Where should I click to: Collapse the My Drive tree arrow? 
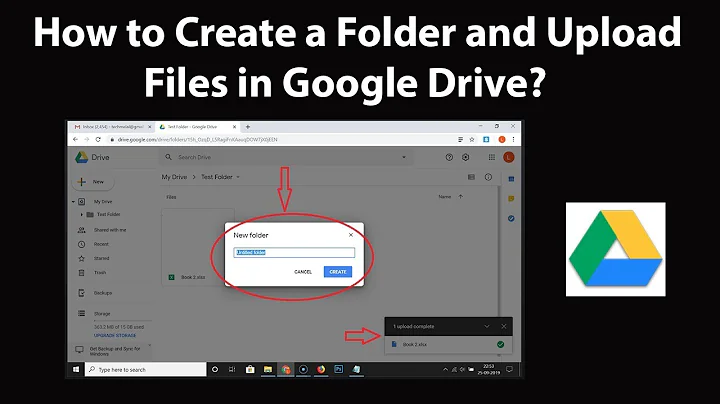[73, 202]
